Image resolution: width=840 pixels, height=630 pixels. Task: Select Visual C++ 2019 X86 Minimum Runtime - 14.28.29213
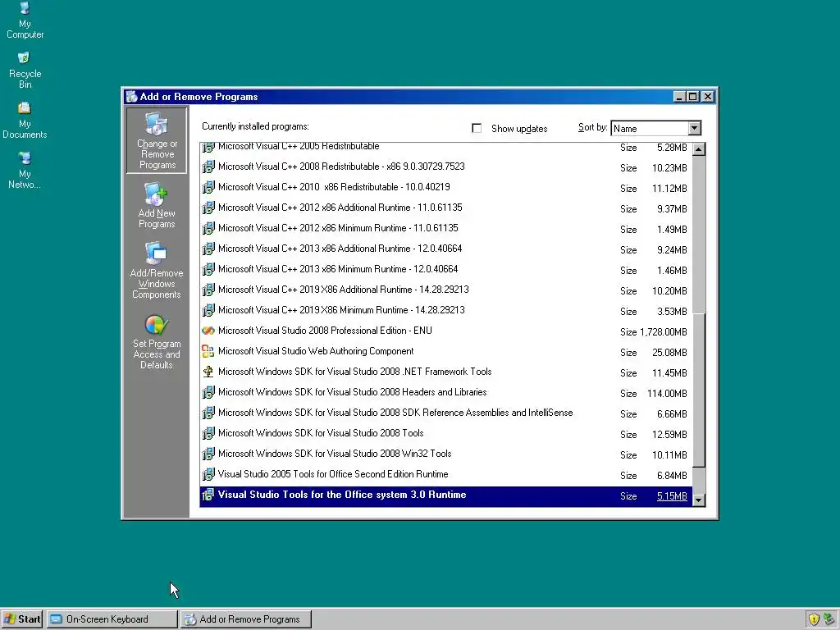[445, 311]
